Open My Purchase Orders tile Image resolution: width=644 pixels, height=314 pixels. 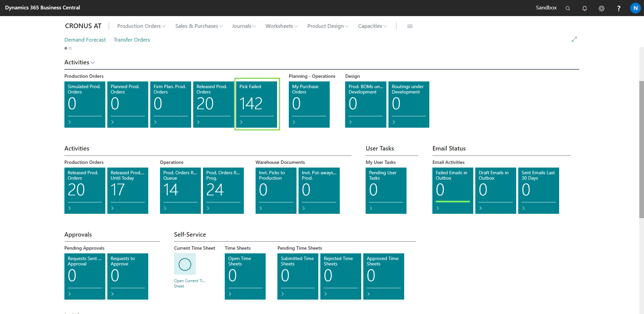[x=309, y=105]
